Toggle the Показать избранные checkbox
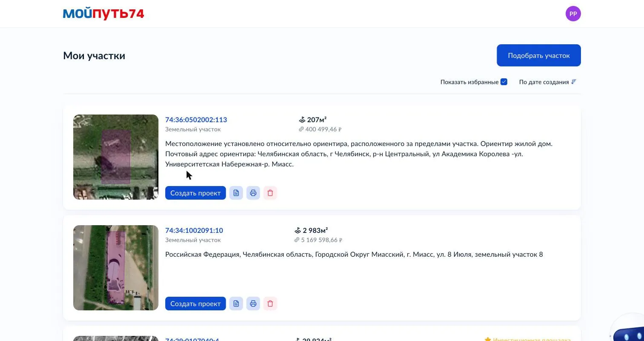Image resolution: width=644 pixels, height=341 pixels. (x=504, y=82)
